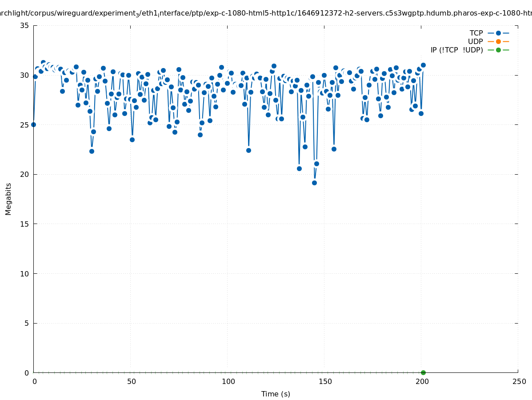Select the first TCP point at time zero
532x400 pixels.
click(33, 124)
